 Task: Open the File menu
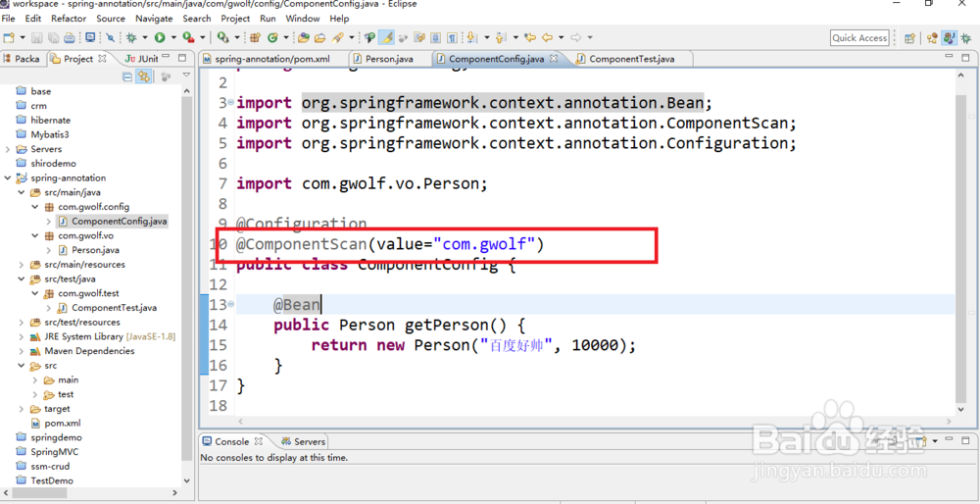pyautogui.click(x=9, y=19)
